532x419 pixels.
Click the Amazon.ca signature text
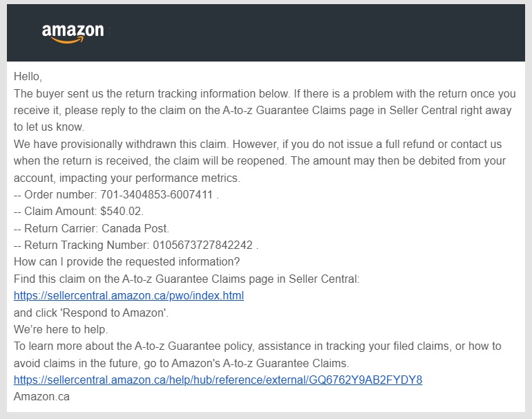[41, 397]
